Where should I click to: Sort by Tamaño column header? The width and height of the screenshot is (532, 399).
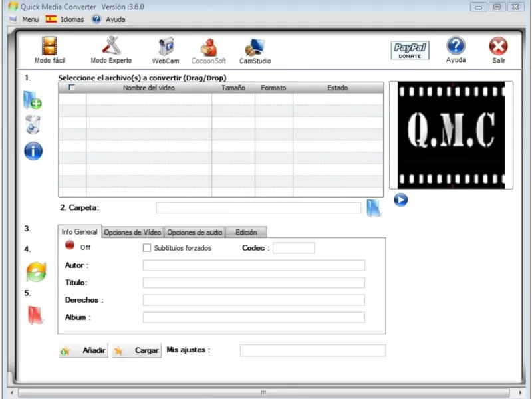click(x=233, y=88)
